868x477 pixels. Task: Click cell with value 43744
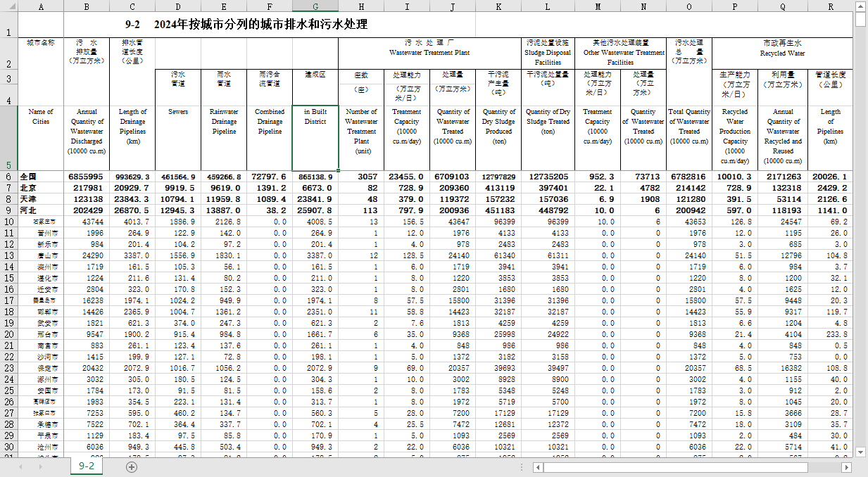coord(87,222)
